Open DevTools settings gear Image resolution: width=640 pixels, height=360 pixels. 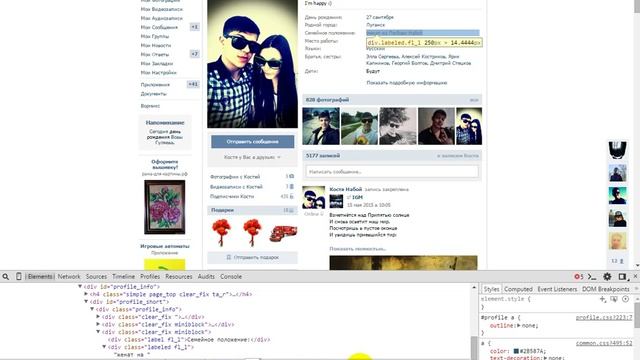(607, 277)
